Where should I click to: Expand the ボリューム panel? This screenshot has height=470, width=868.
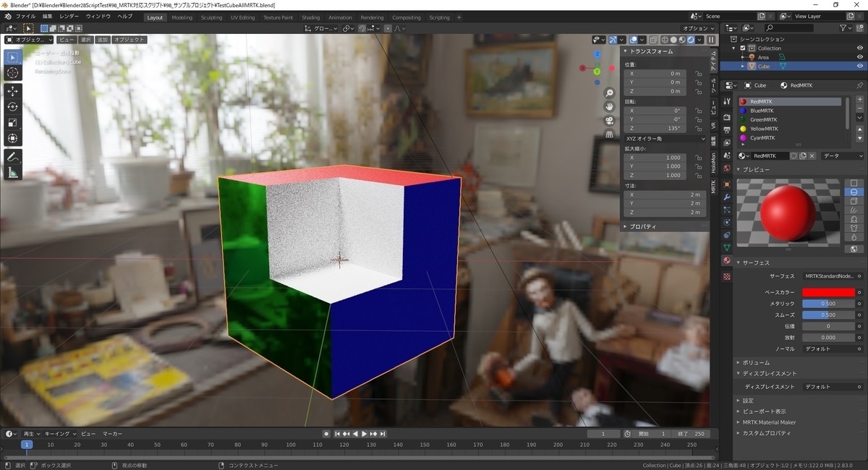pos(756,362)
